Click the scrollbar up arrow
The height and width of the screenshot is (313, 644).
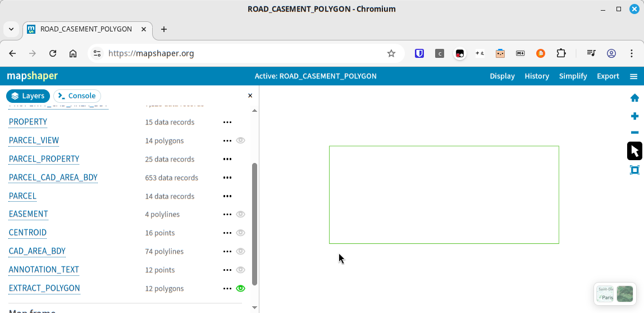click(x=255, y=110)
